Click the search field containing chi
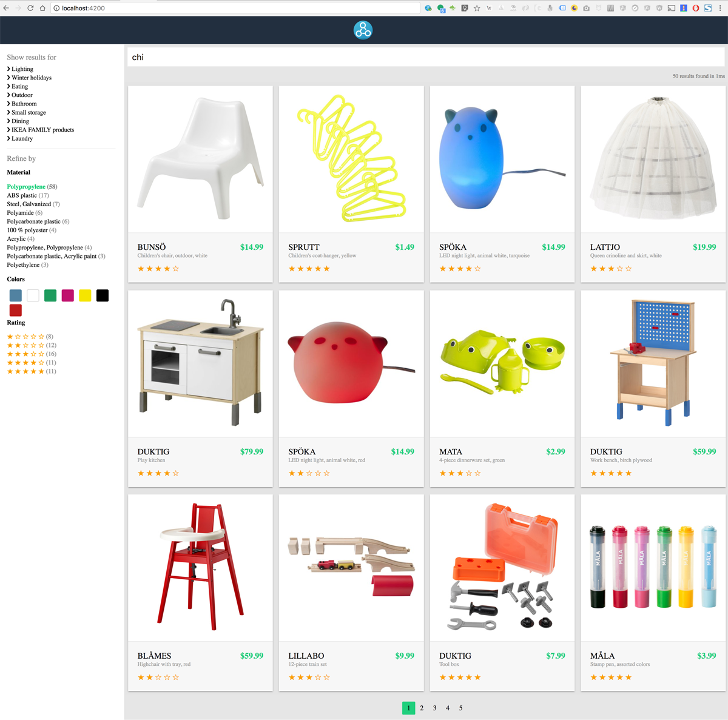The width and height of the screenshot is (728, 720). point(426,57)
